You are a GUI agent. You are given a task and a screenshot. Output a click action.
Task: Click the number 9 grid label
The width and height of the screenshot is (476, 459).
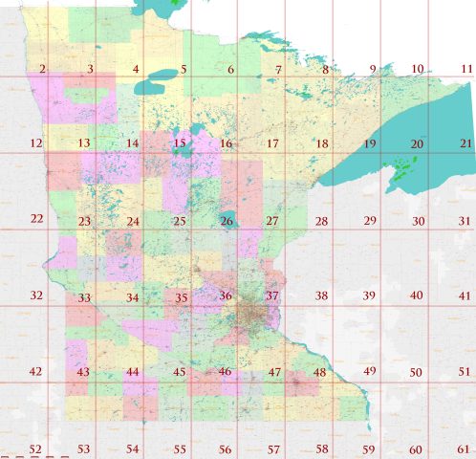click(373, 69)
